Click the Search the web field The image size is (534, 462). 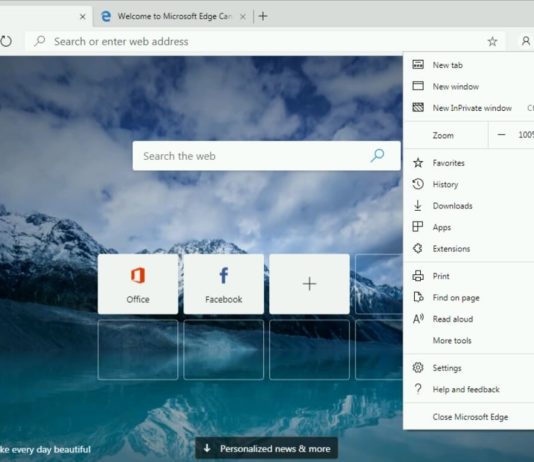[x=266, y=156]
